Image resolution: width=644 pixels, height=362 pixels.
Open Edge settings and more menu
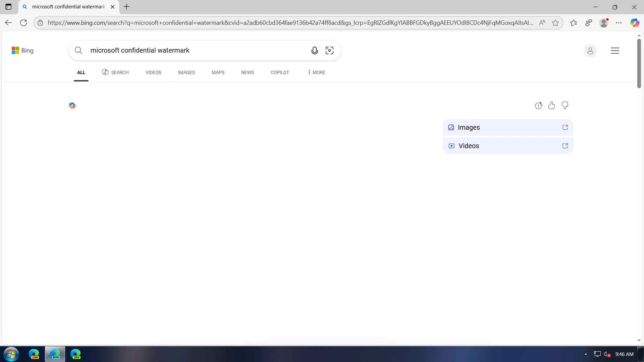point(619,23)
